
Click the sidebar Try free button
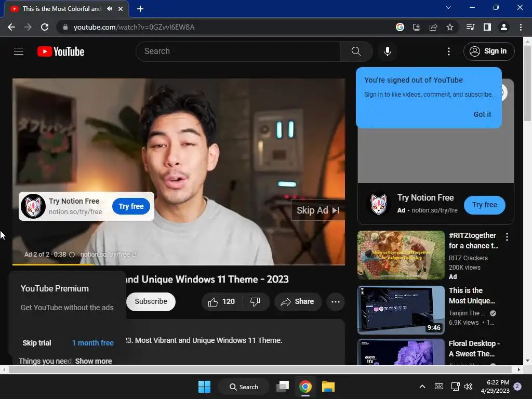(x=485, y=205)
